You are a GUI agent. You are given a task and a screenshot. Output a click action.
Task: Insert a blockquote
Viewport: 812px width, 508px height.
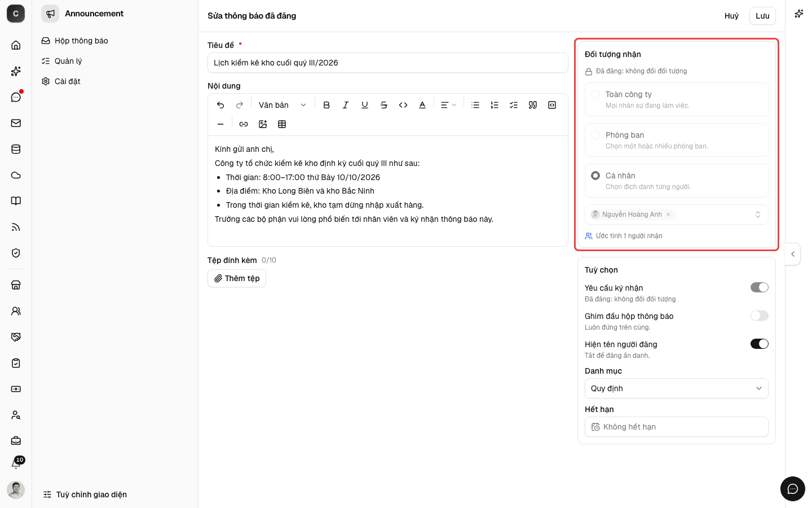[533, 105]
